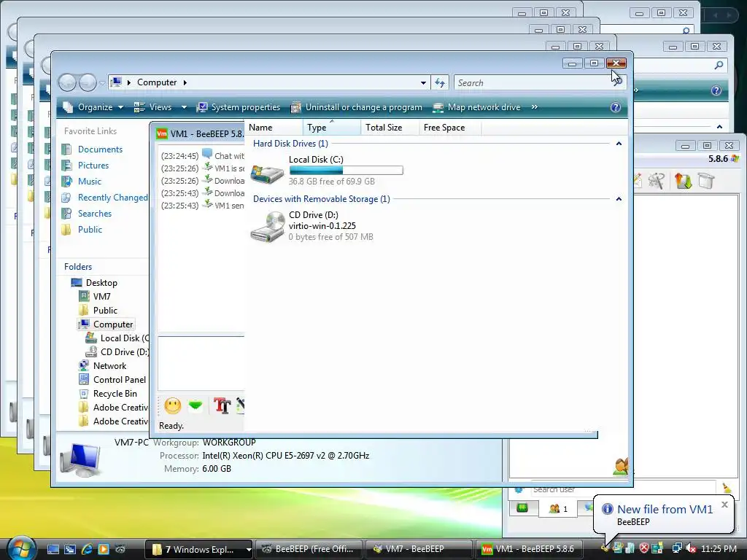Viewport: 747px width, 560px height.
Task: Switch to the users tab showing 1
Action: 558,508
